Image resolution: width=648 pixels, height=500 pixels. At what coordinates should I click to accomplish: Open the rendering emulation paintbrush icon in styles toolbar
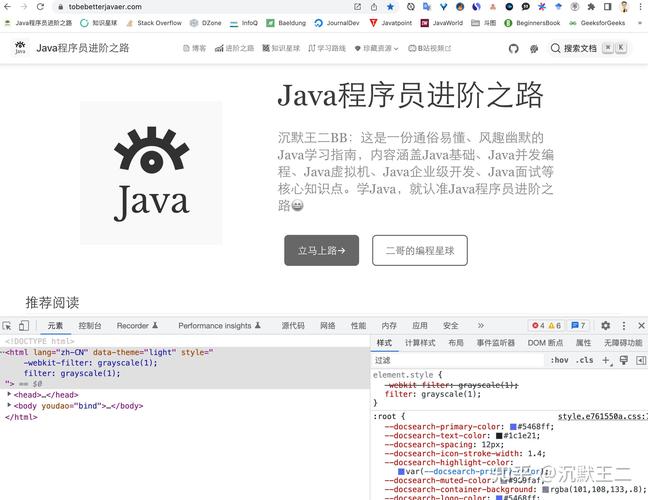(x=624, y=360)
